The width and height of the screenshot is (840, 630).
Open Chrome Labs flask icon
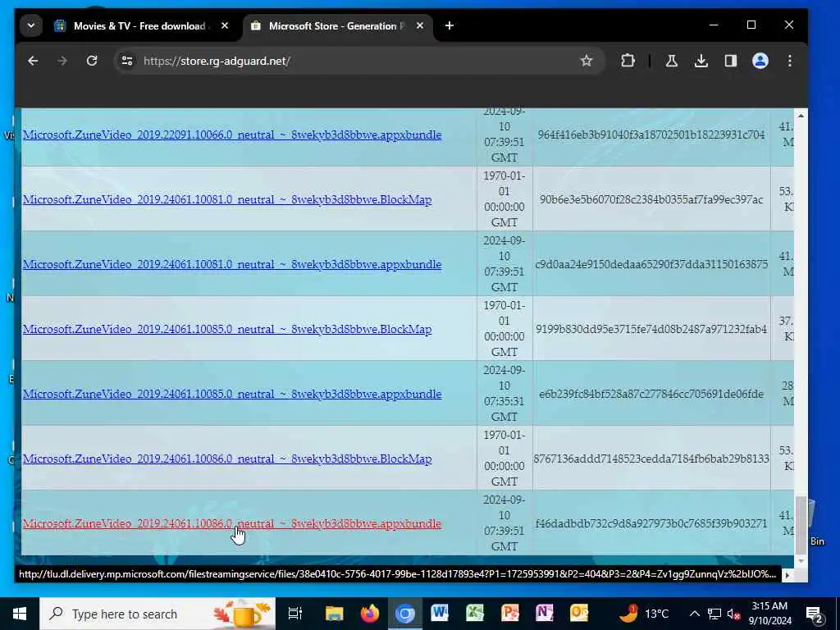click(671, 61)
